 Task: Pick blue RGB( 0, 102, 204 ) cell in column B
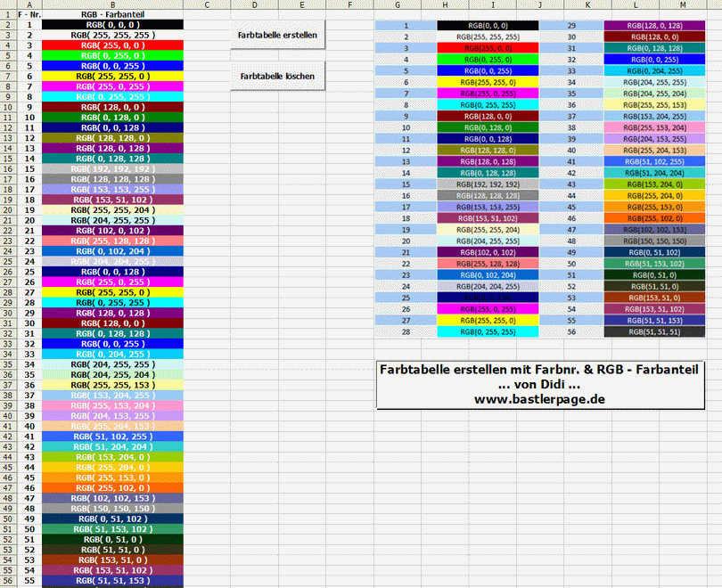(113, 251)
